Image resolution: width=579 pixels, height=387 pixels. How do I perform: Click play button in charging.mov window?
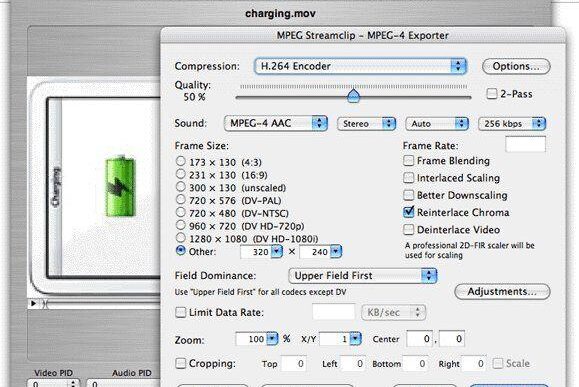coord(33,304)
